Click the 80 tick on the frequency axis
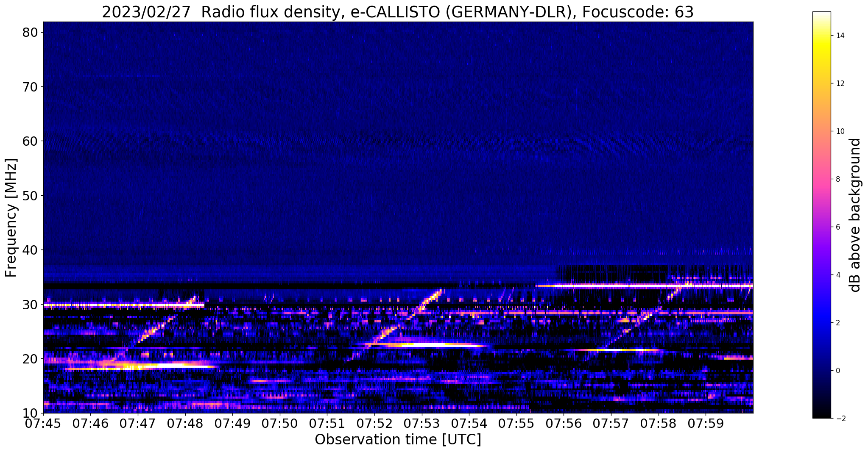The image size is (868, 452). [x=30, y=33]
